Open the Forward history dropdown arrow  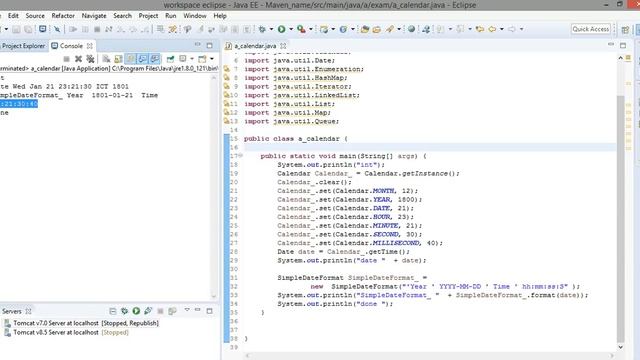tap(522, 29)
